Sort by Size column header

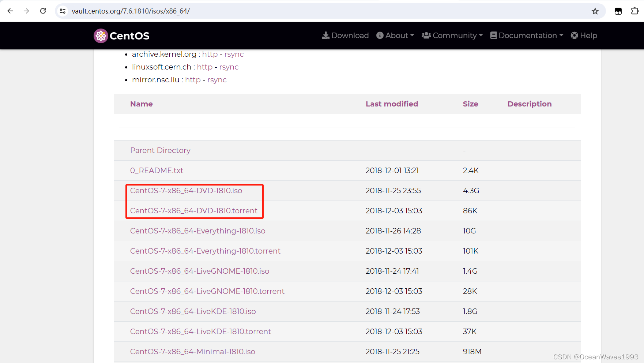tap(470, 104)
